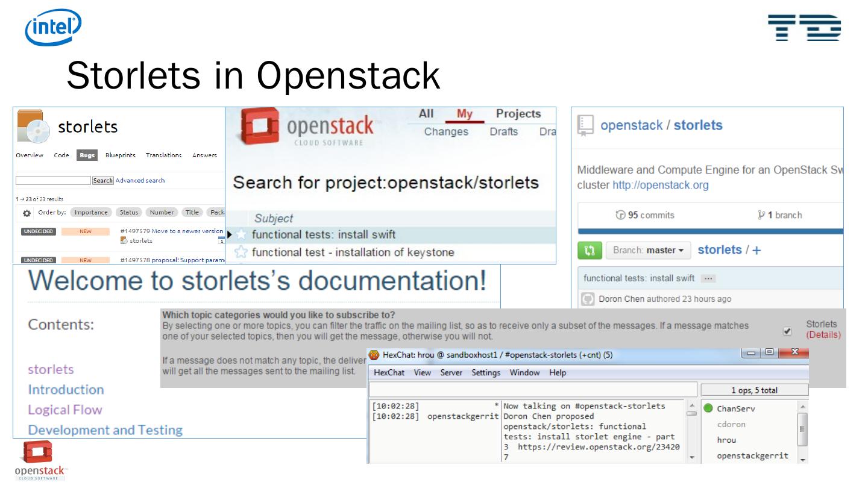The width and height of the screenshot is (868, 488).
Task: Select the Bugs tab in Launchpad
Action: (87, 155)
